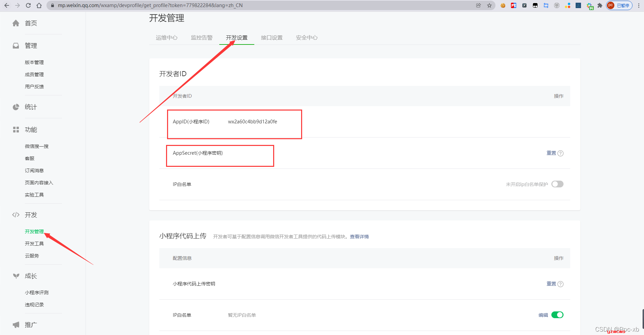The image size is (644, 335).
Task: Click the 推广 sidebar heading
Action: 31,325
